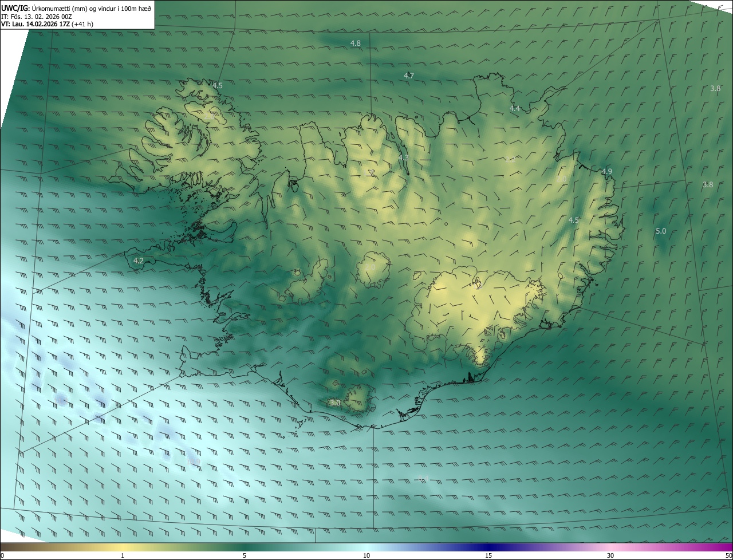This screenshot has height=560, width=733.
Task: Click the '4.8' value label on the map
Action: (x=356, y=44)
